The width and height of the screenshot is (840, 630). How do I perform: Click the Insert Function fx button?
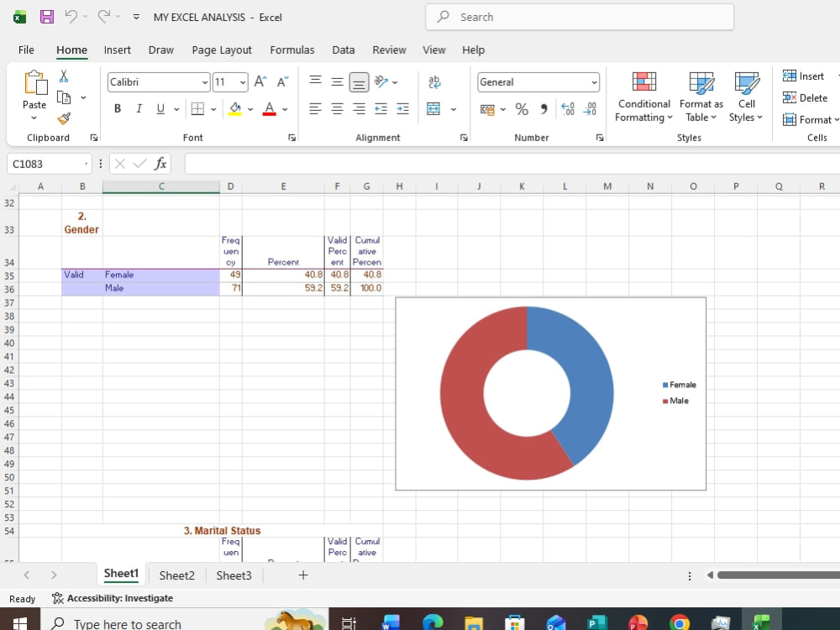[x=160, y=164]
